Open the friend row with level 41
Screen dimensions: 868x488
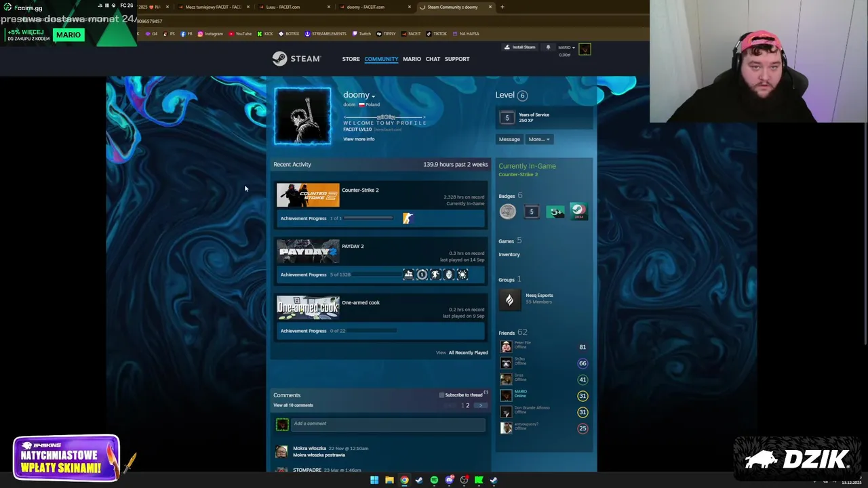(x=544, y=379)
